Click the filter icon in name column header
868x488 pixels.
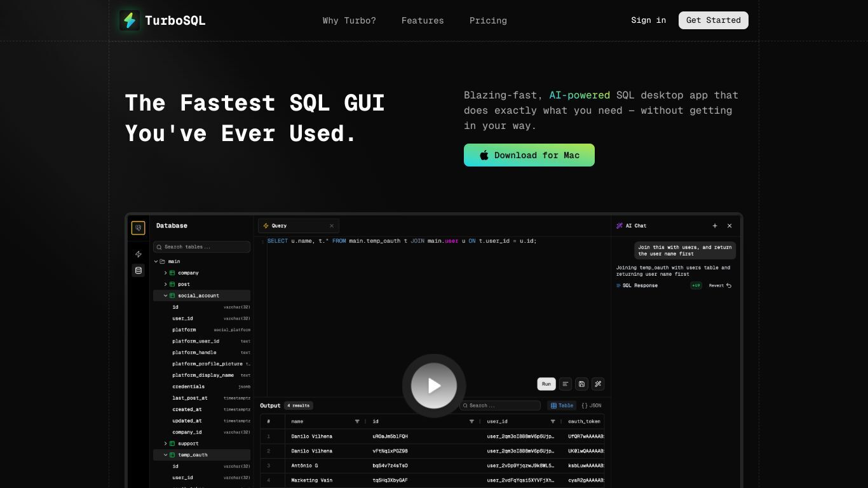click(357, 421)
